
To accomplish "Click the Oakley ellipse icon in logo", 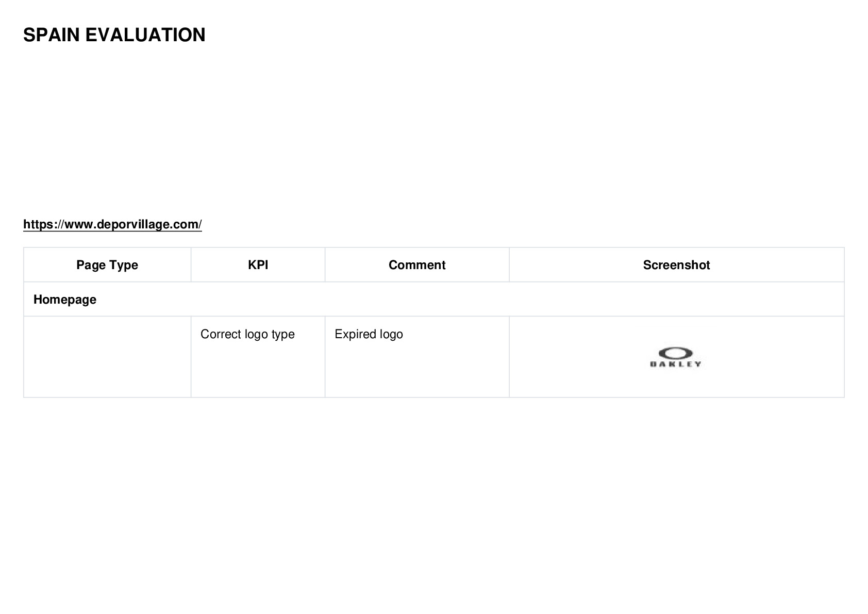I will pos(675,353).
